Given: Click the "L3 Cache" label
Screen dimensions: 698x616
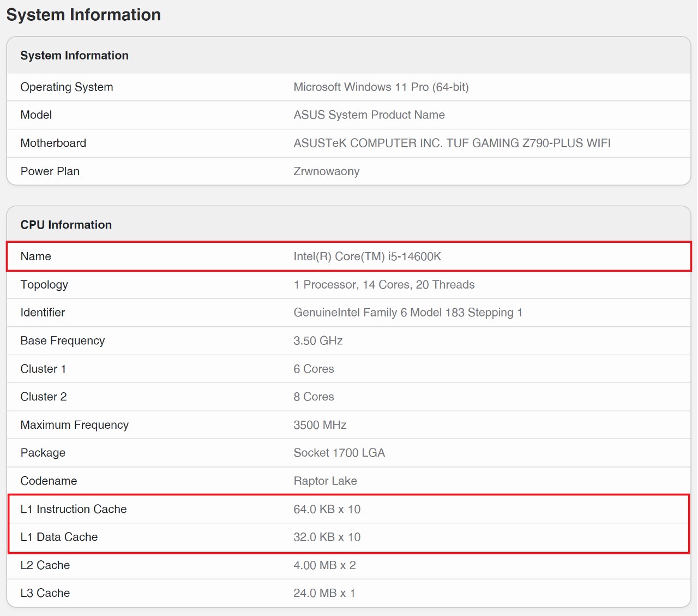Looking at the screenshot, I should (45, 593).
